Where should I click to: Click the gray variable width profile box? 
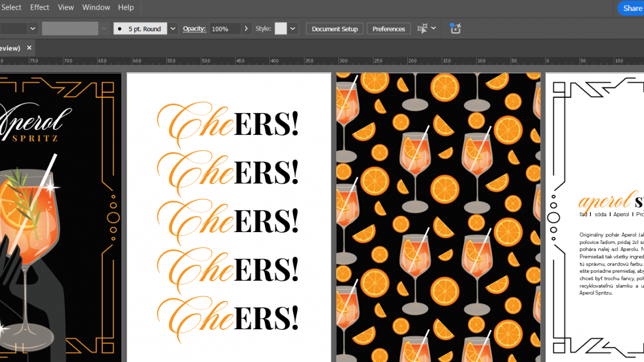[70, 29]
